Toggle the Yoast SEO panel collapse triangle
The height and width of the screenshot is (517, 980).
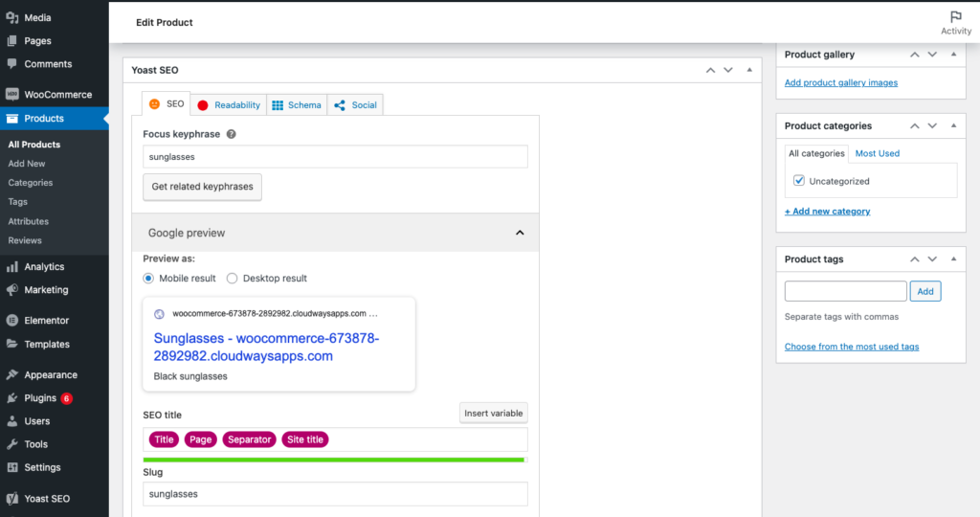(x=749, y=70)
